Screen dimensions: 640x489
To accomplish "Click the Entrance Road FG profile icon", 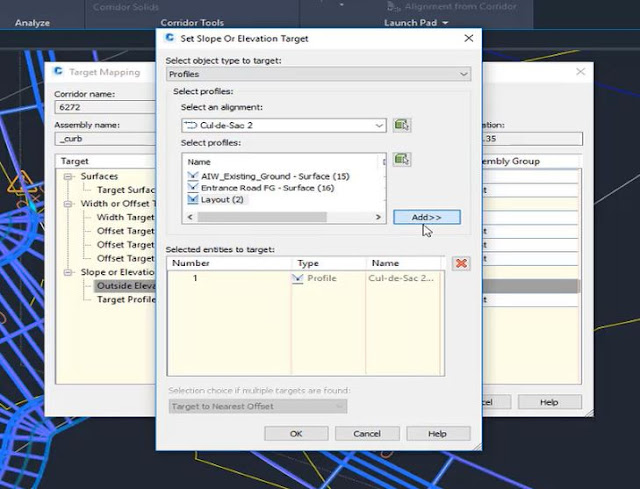I will [x=193, y=188].
